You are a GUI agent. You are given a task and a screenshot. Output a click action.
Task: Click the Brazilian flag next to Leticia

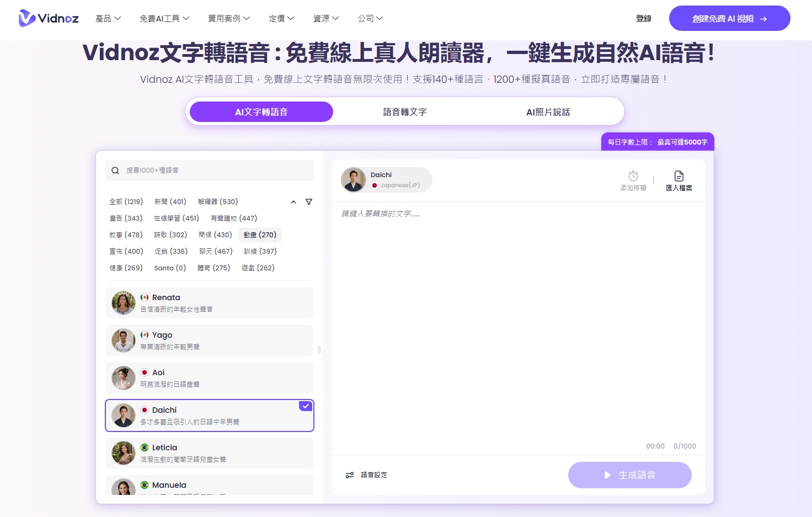coord(145,447)
